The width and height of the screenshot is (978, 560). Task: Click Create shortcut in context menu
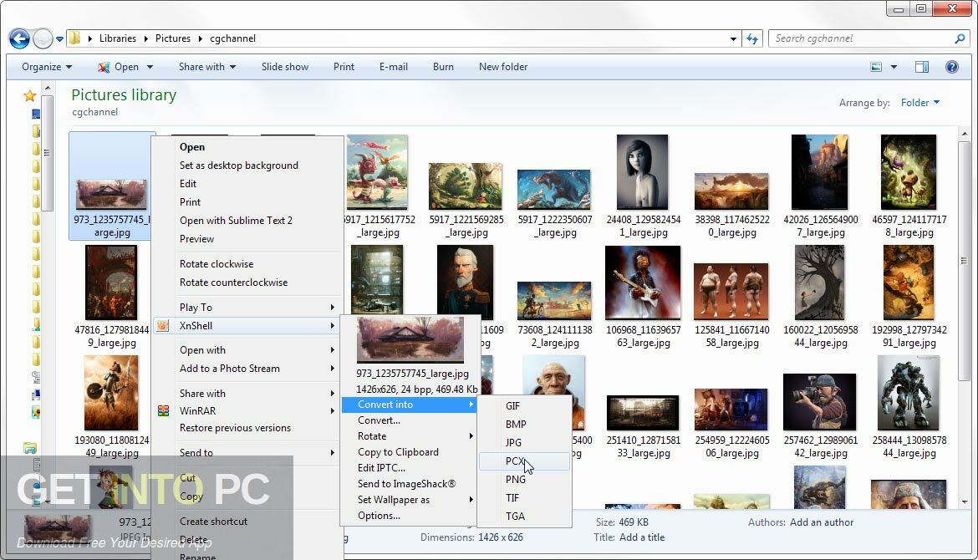point(213,522)
